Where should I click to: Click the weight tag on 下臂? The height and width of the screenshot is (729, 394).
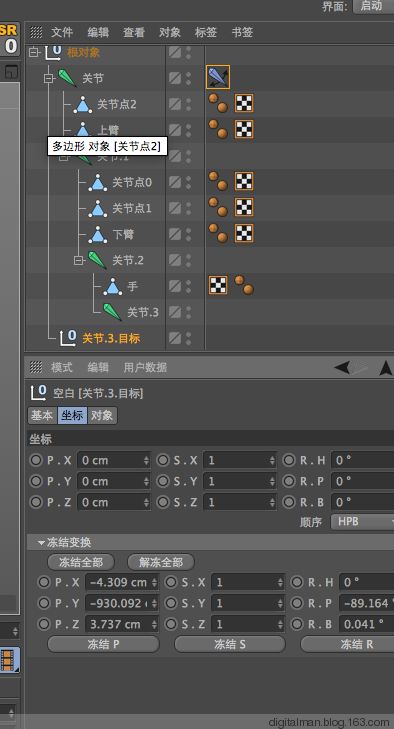[218, 233]
